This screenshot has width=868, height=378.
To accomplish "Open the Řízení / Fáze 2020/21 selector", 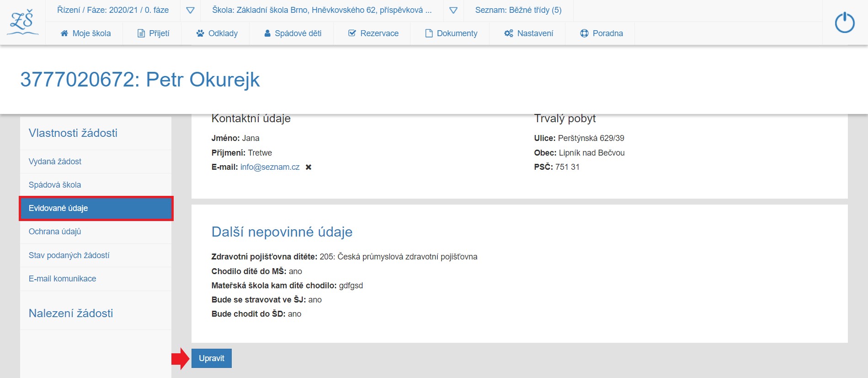I will click(x=113, y=10).
